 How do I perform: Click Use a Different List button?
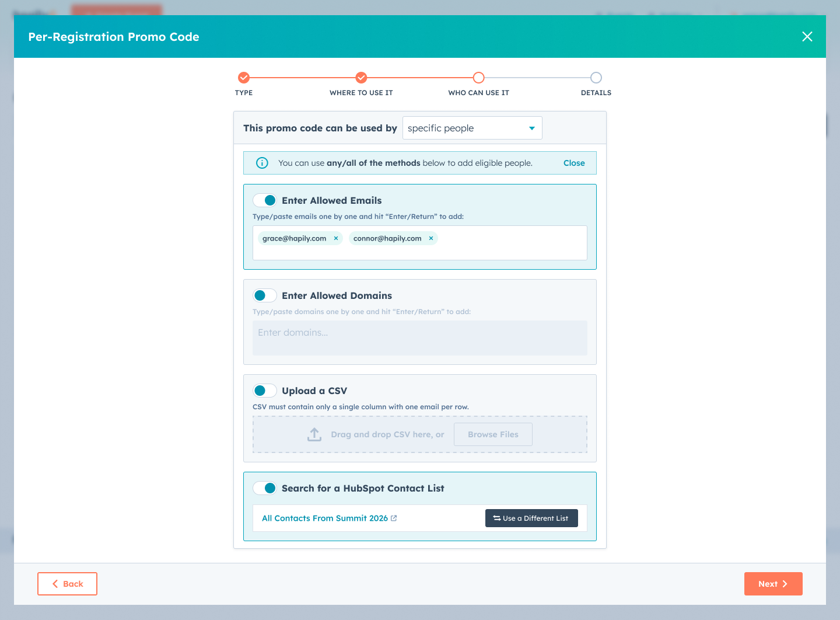click(531, 518)
